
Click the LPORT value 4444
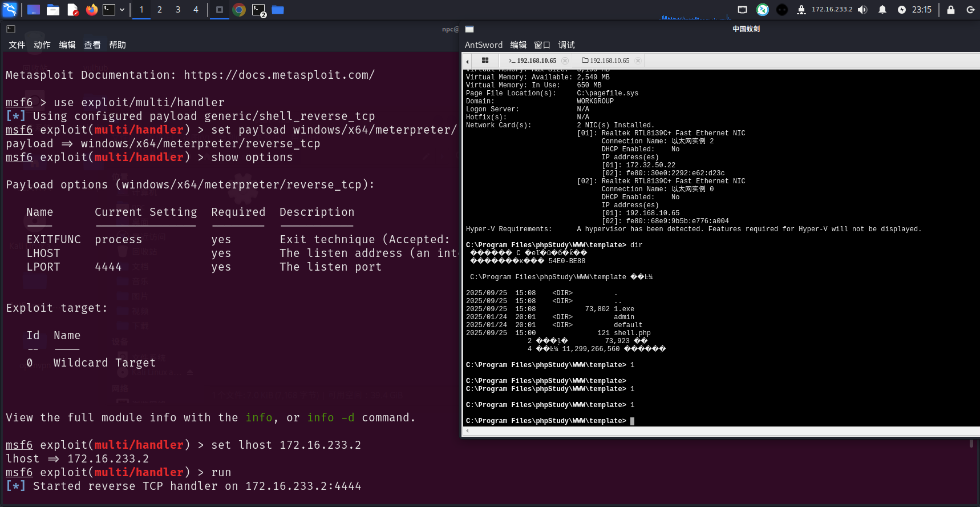coord(108,267)
